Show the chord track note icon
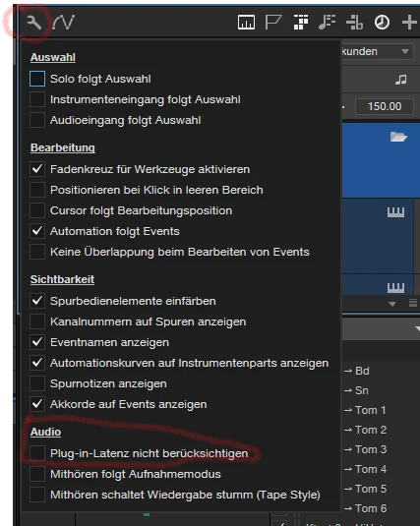 tap(327, 23)
